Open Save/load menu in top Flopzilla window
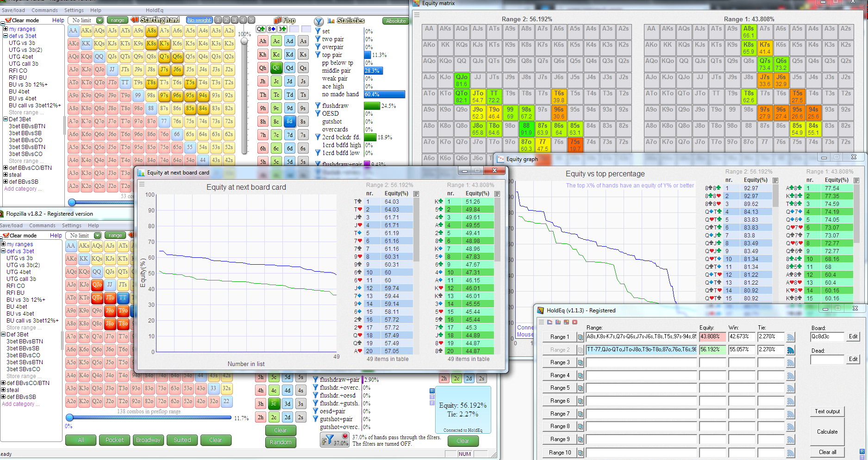 pos(13,10)
